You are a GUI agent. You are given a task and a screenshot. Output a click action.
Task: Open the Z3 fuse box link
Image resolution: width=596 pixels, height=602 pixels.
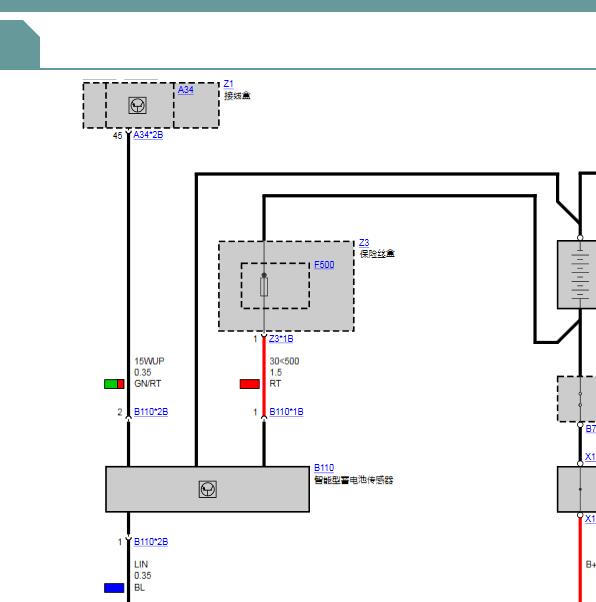[364, 243]
